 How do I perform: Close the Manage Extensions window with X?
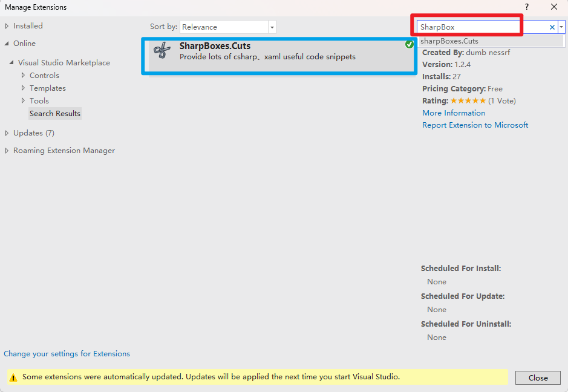(554, 7)
